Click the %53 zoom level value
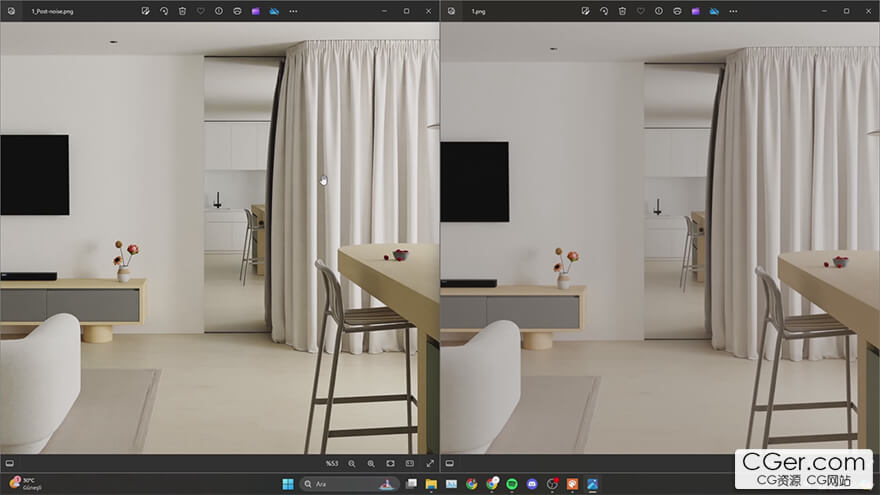Screen dimensions: 880x495 (332, 464)
